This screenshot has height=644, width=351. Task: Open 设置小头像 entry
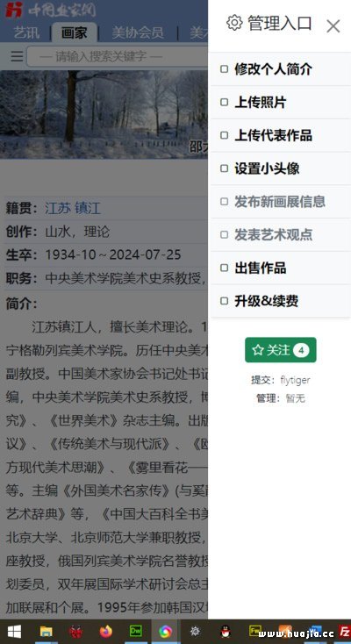coord(281,168)
